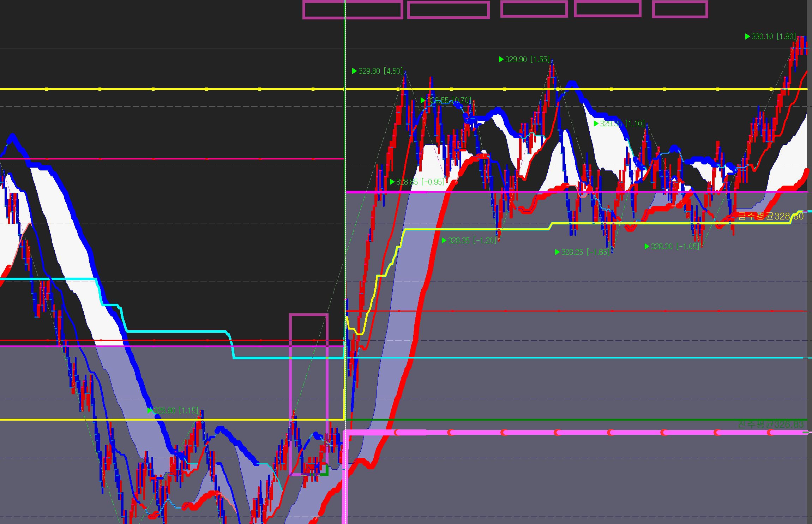Select the thick pink horizontal line with red dots
This screenshot has height=524, width=812.
pos(582,432)
